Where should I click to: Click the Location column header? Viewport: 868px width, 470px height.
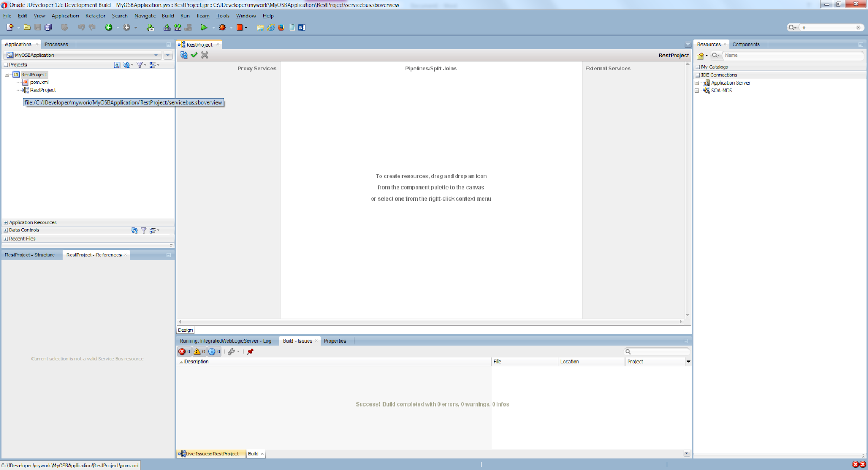591,362
